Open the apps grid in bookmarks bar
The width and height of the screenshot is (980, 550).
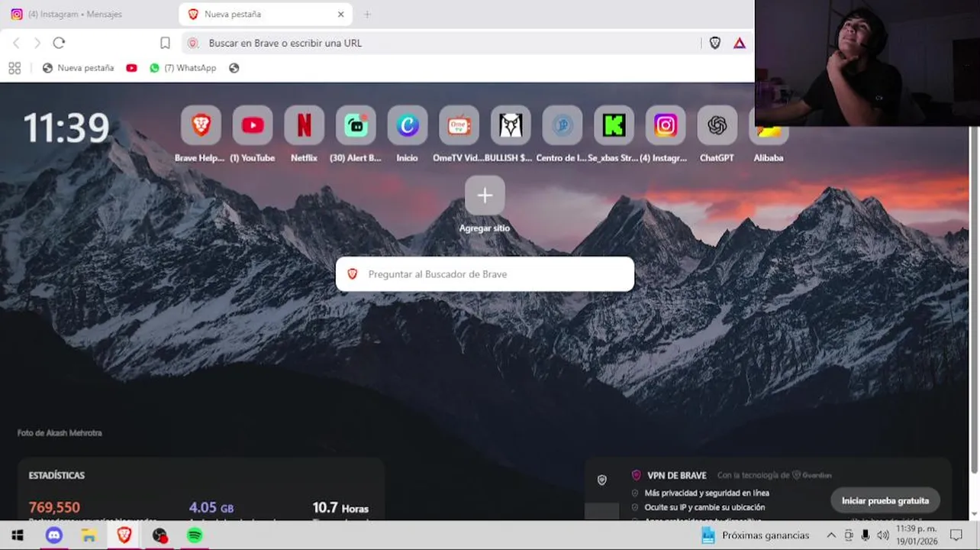pos(15,68)
